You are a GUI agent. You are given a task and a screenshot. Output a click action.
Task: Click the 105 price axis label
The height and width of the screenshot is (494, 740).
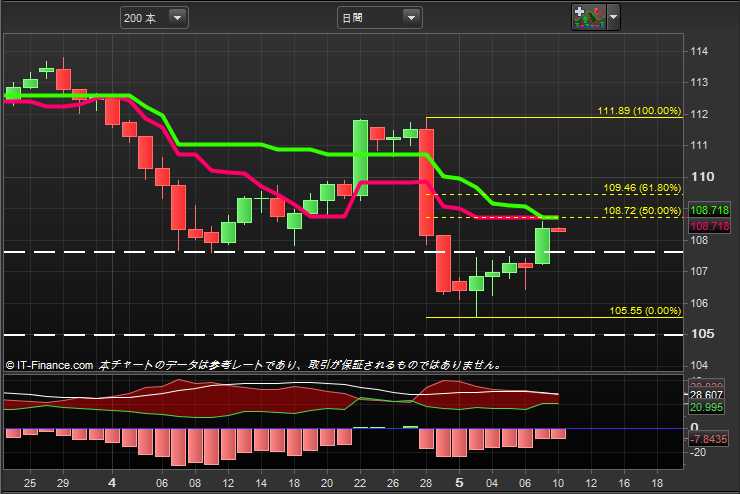click(703, 334)
